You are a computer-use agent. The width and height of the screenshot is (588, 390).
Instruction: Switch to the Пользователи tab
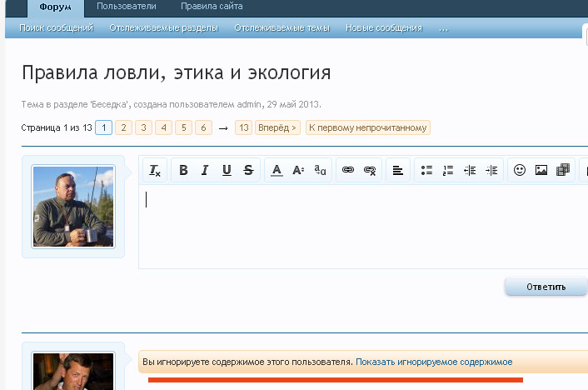tap(126, 7)
